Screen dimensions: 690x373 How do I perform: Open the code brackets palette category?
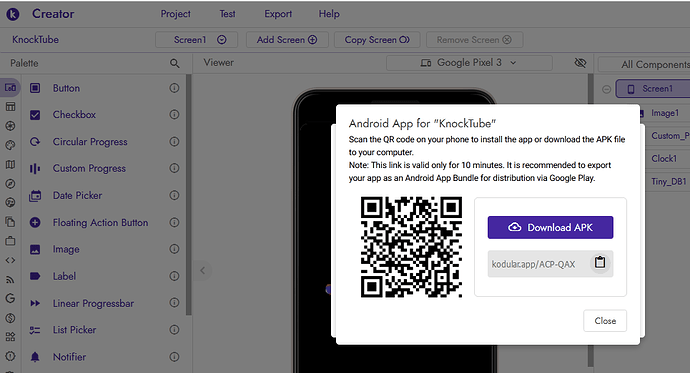[10, 260]
